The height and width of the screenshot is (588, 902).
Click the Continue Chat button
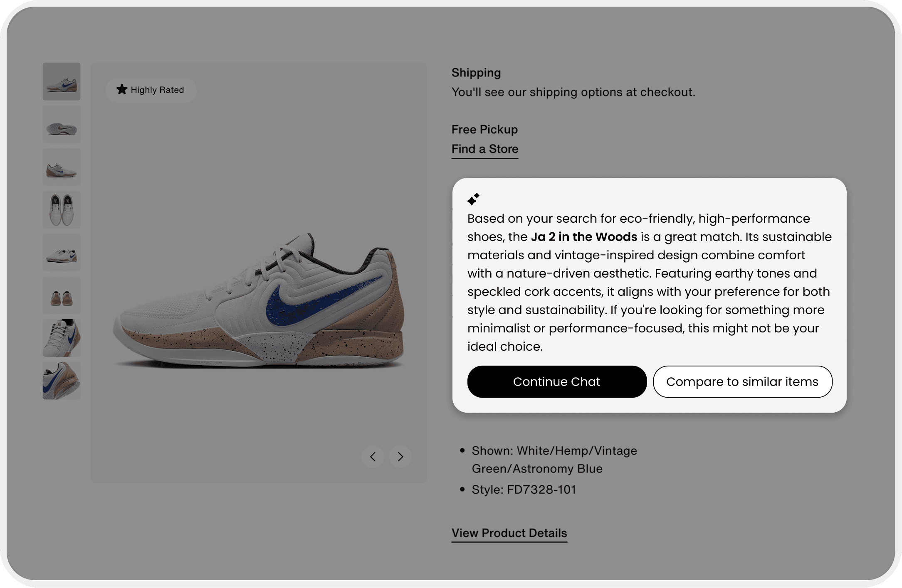pos(557,381)
